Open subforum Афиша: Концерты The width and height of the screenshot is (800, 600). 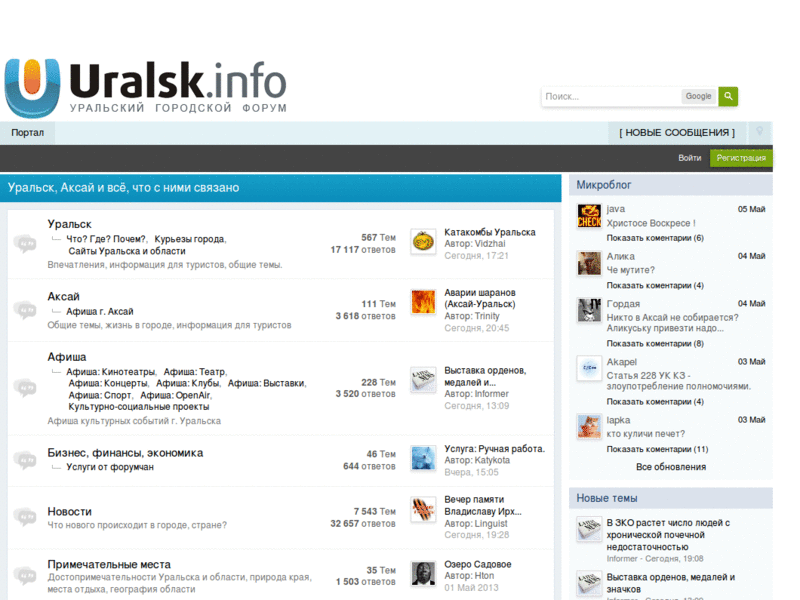[108, 383]
